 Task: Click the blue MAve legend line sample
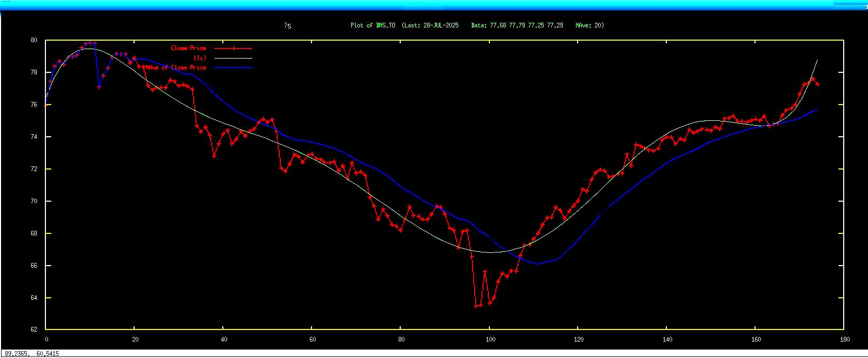233,68
